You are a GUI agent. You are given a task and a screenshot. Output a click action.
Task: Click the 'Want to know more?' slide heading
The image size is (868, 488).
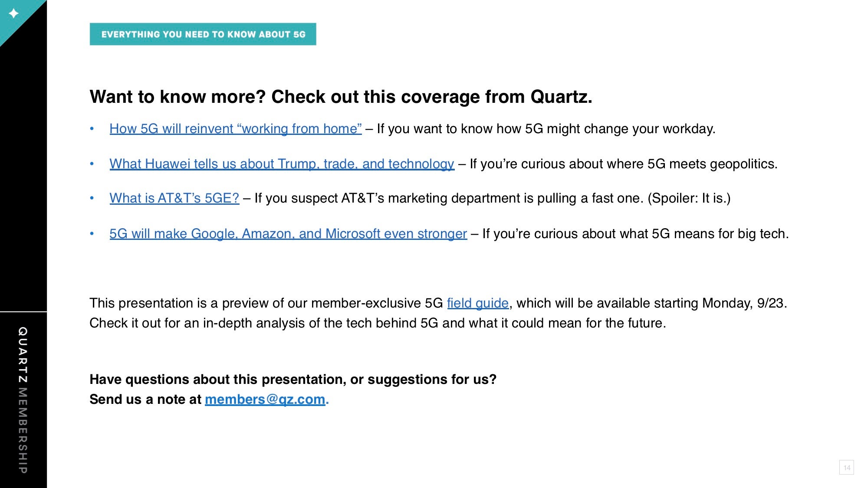pyautogui.click(x=341, y=97)
